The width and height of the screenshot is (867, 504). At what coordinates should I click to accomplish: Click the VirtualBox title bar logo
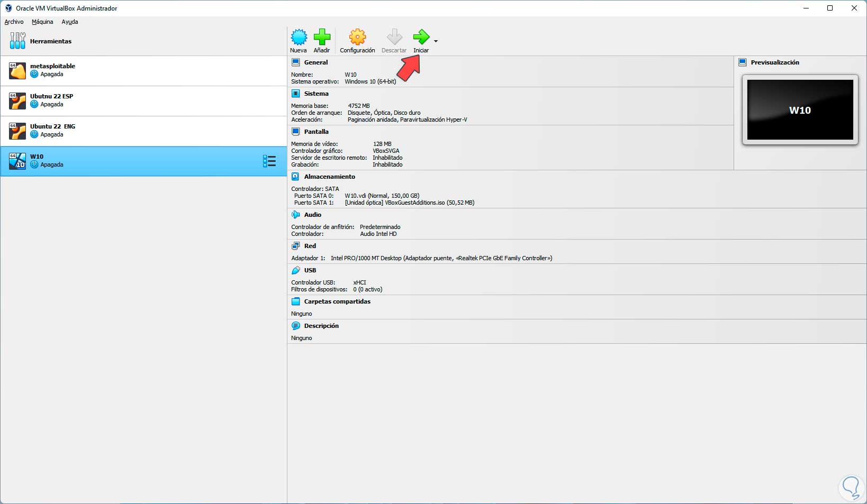click(8, 8)
